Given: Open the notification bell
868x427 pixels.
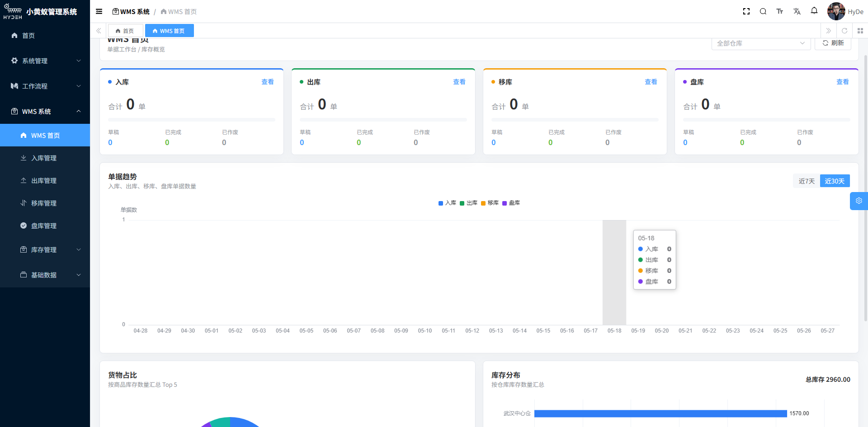Looking at the screenshot, I should [814, 11].
